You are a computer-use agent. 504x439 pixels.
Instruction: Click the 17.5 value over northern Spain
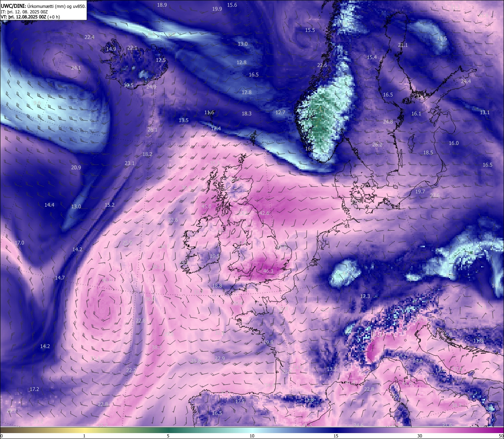click(x=240, y=401)
